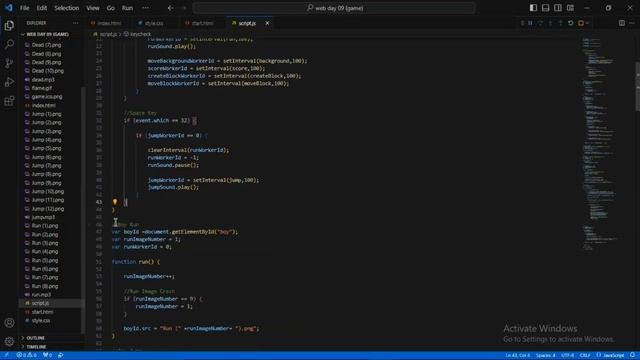The height and width of the screenshot is (360, 640).
Task: Open the Accounts menu icon
Action: (x=9, y=322)
